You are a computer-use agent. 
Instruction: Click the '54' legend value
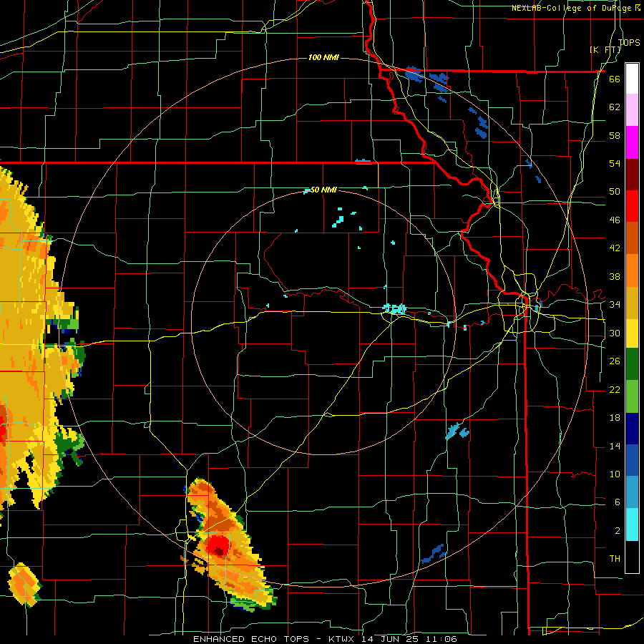coord(615,163)
